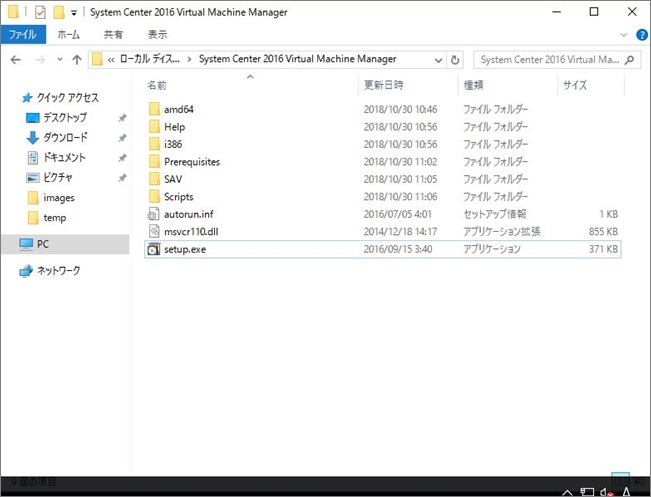Click the search box for this folder
Screen dimensions: 651x497
551,60
